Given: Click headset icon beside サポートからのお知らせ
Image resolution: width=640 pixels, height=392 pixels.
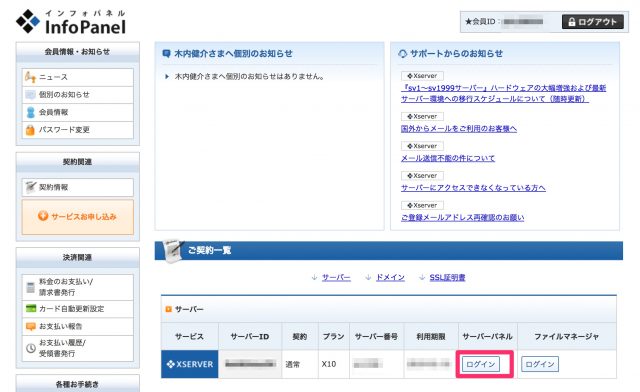Looking at the screenshot, I should coord(402,53).
